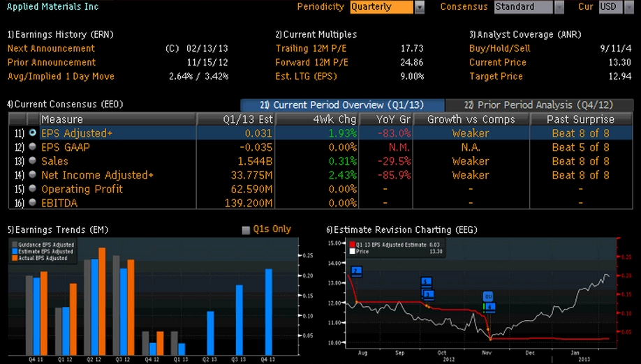Screen dimensions: 641x364
Task: Click the Q2 12 orange actual bar
Action: [x=102, y=301]
